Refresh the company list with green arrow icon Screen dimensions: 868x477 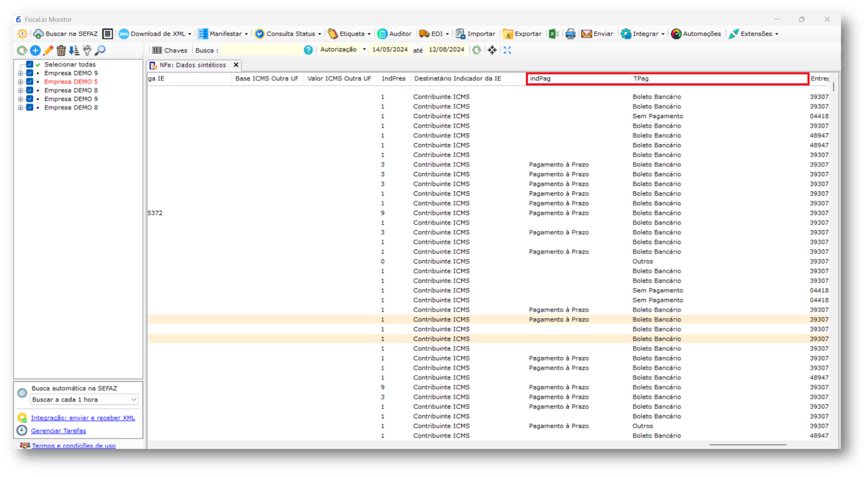point(22,50)
